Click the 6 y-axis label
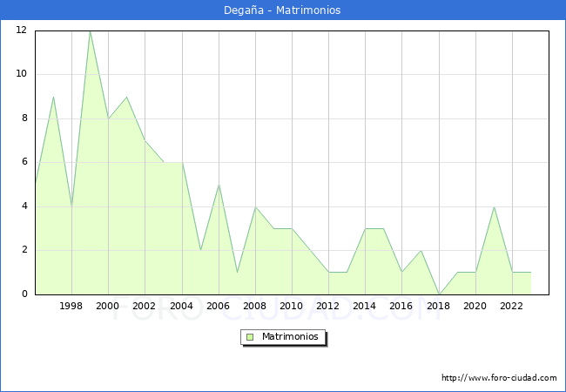 [24, 162]
